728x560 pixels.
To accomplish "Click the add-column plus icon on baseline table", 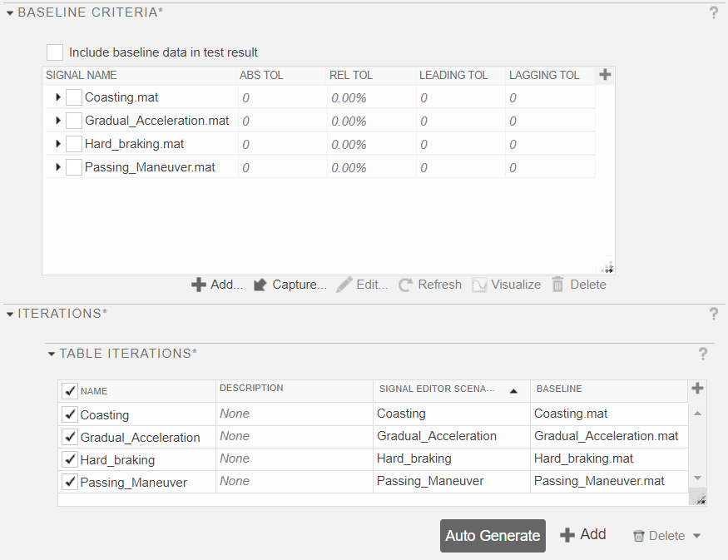I will point(605,74).
